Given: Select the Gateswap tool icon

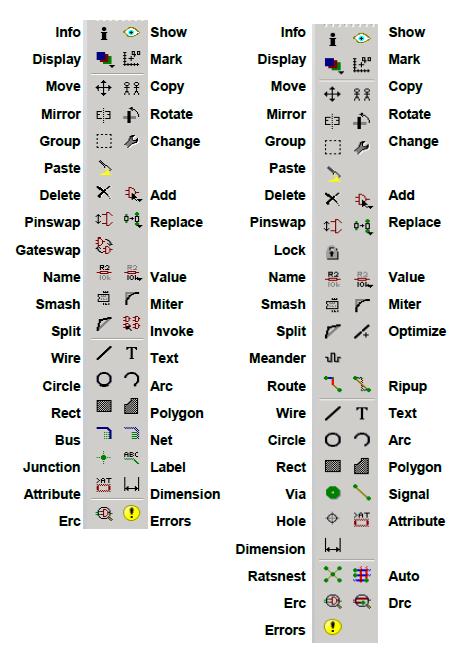Looking at the screenshot, I should tap(104, 246).
